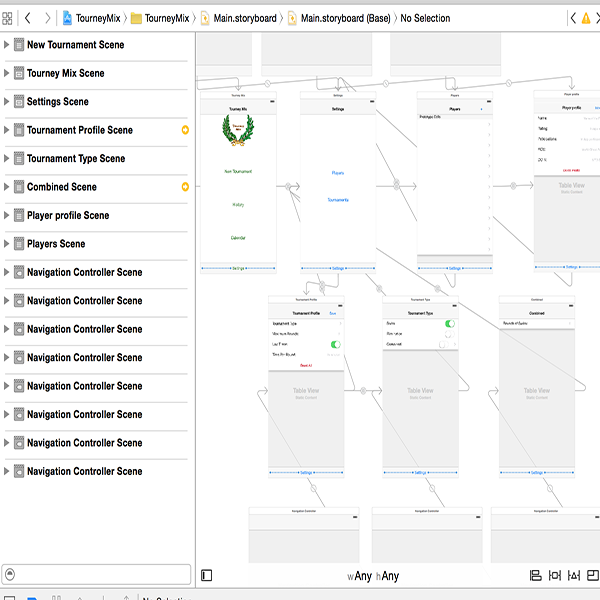Jump to previous issue arrow
This screenshot has height=600, width=600.
coord(573,18)
